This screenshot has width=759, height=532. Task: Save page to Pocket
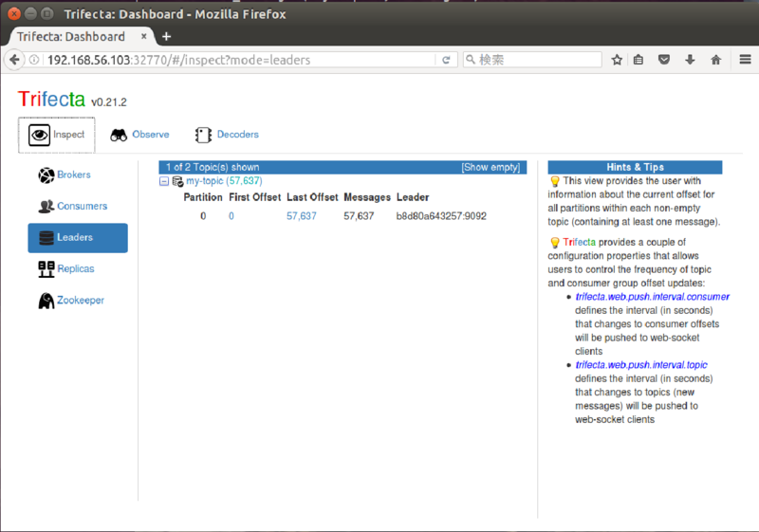coord(664,60)
